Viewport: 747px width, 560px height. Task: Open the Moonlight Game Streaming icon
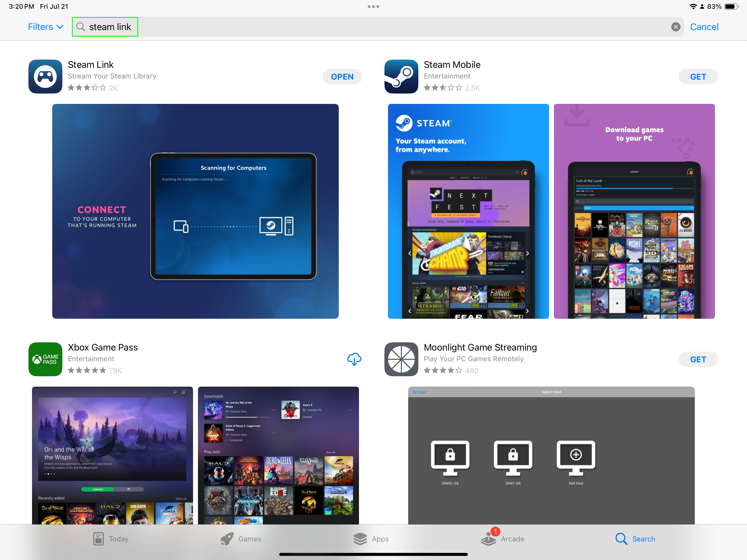coord(401,359)
